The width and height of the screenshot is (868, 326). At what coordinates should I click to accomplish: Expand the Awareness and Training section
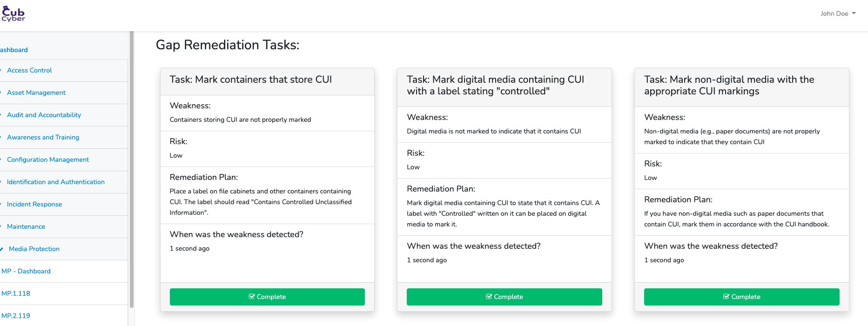pos(43,137)
